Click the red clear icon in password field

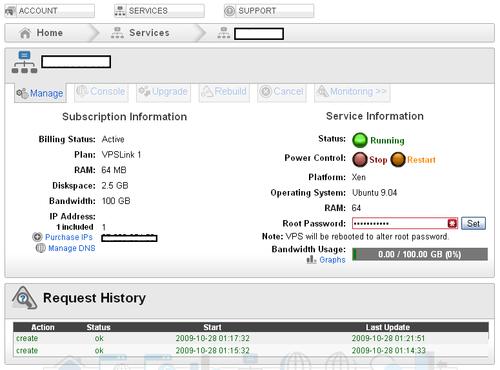[x=452, y=223]
